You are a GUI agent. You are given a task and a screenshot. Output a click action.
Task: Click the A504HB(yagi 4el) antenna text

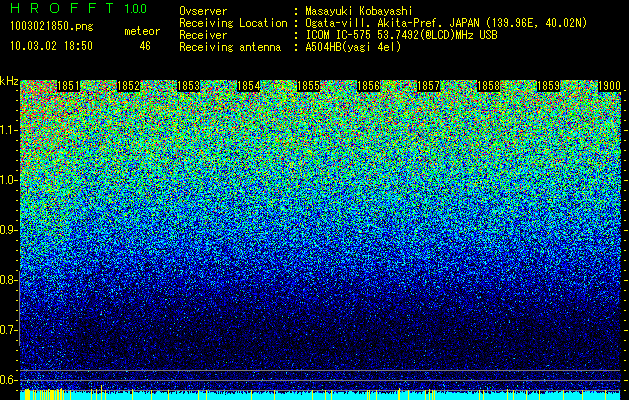tap(353, 47)
